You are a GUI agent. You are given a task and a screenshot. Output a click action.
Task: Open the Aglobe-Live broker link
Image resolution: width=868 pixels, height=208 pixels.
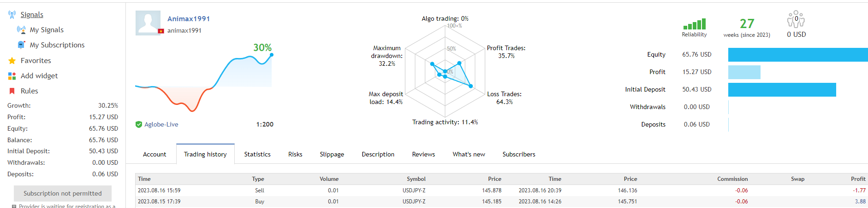161,124
